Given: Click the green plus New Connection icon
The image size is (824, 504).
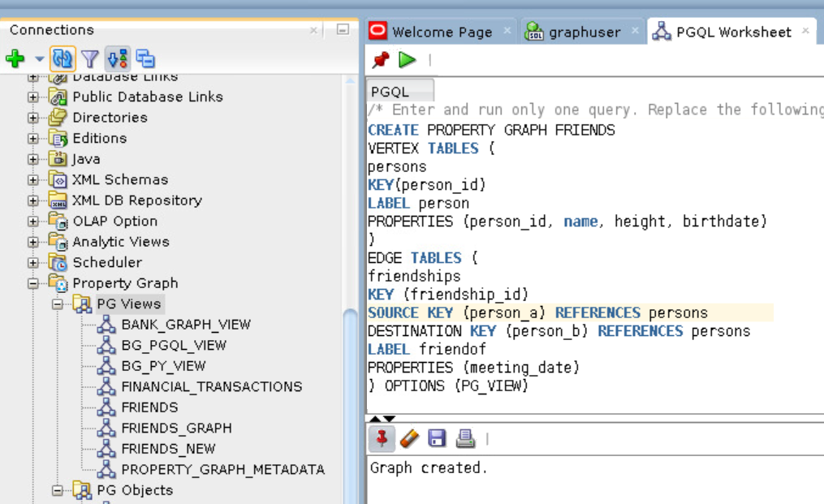Looking at the screenshot, I should (x=15, y=59).
